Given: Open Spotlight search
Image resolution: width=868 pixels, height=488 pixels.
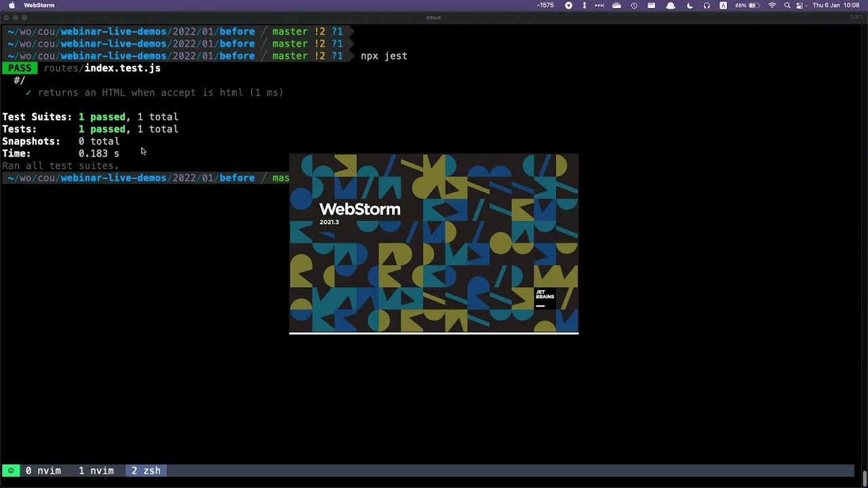Looking at the screenshot, I should click(x=787, y=5).
